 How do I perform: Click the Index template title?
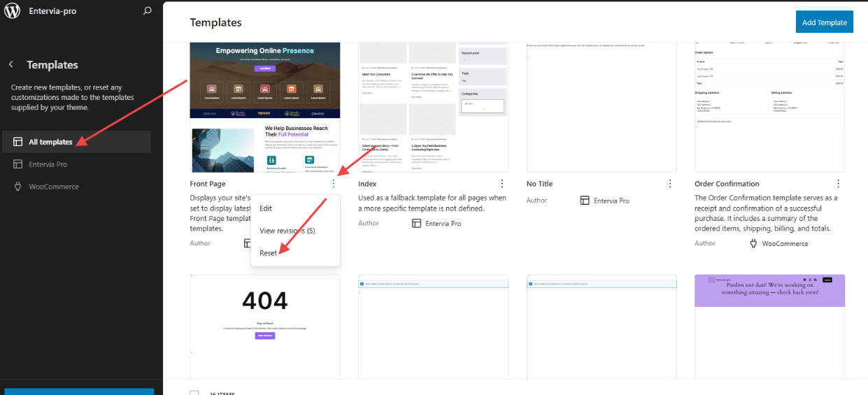[367, 184]
